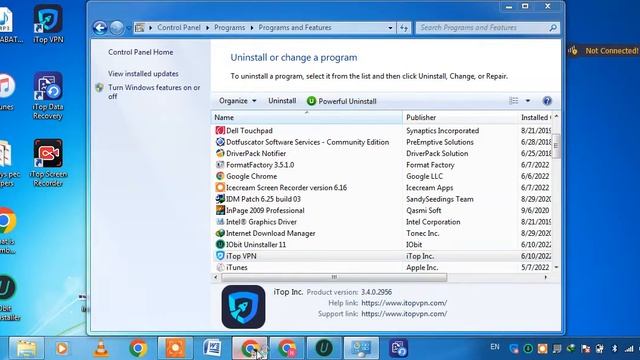The width and height of the screenshot is (640, 360).
Task: Select the Dotfuscator Software Services icon
Action: pyautogui.click(x=220, y=142)
